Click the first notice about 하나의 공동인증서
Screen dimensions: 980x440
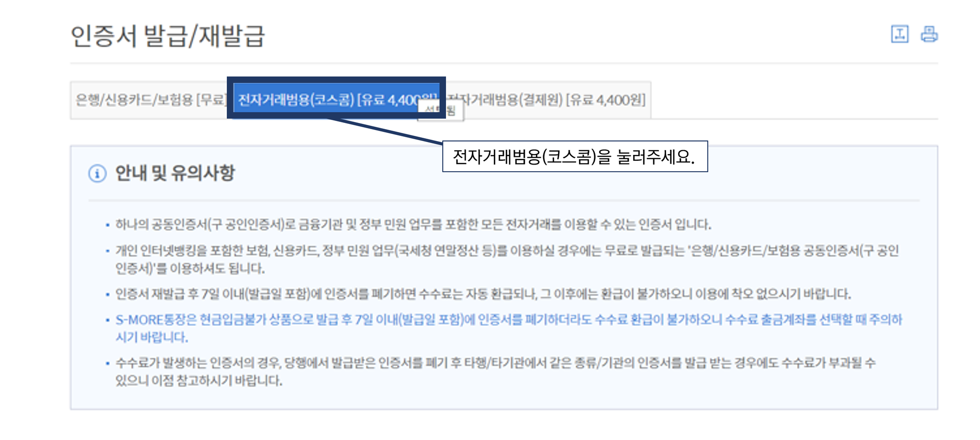(x=413, y=224)
